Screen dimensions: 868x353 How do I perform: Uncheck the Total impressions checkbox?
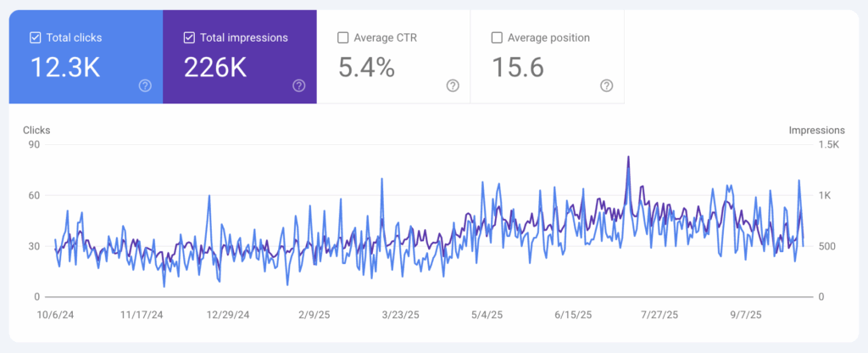(189, 37)
